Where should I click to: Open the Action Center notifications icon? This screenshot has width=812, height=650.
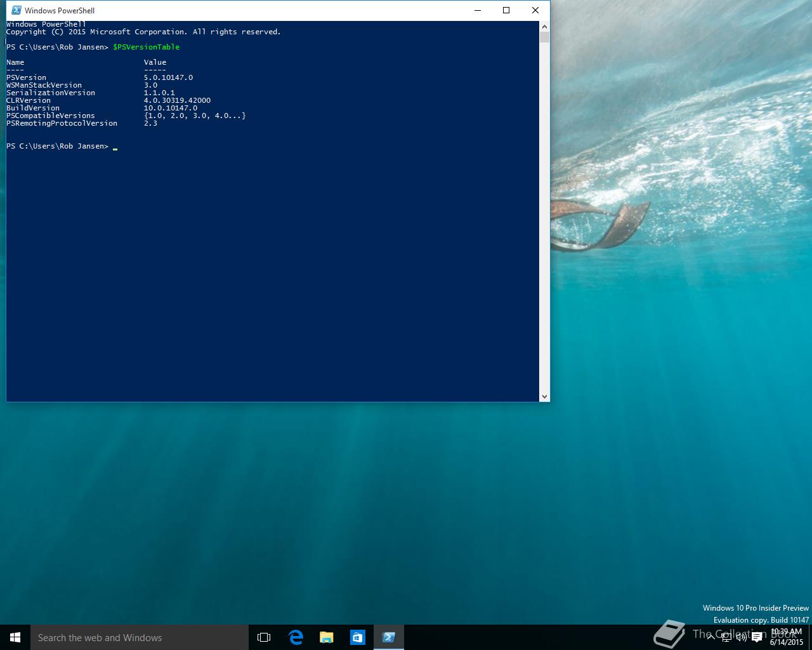pyautogui.click(x=757, y=637)
